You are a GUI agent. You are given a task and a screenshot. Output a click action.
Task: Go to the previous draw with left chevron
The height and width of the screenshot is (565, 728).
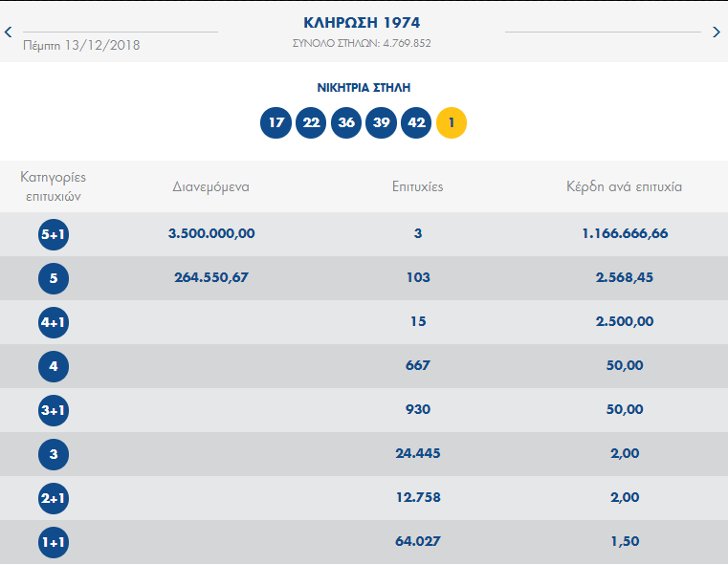click(9, 33)
